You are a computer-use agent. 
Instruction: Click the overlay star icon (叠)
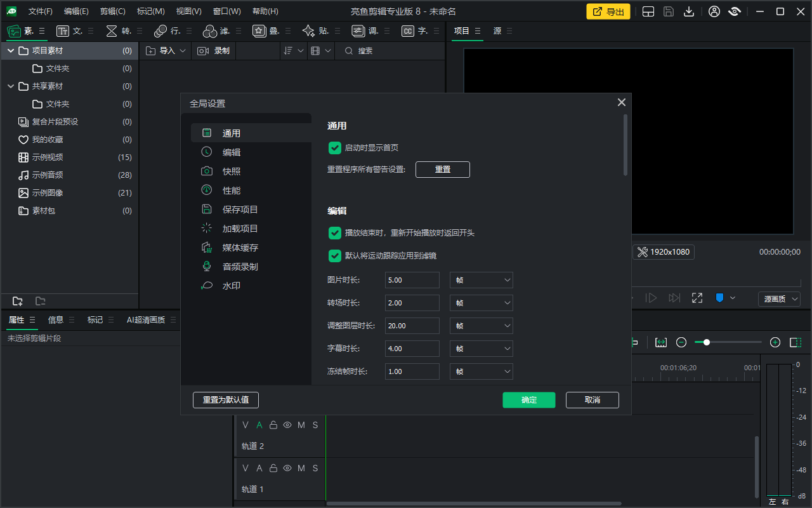pos(259,31)
